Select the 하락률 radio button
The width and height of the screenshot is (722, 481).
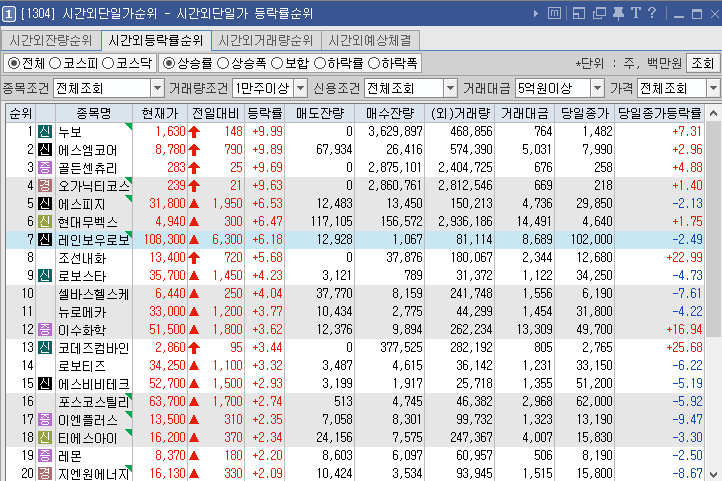(x=320, y=63)
